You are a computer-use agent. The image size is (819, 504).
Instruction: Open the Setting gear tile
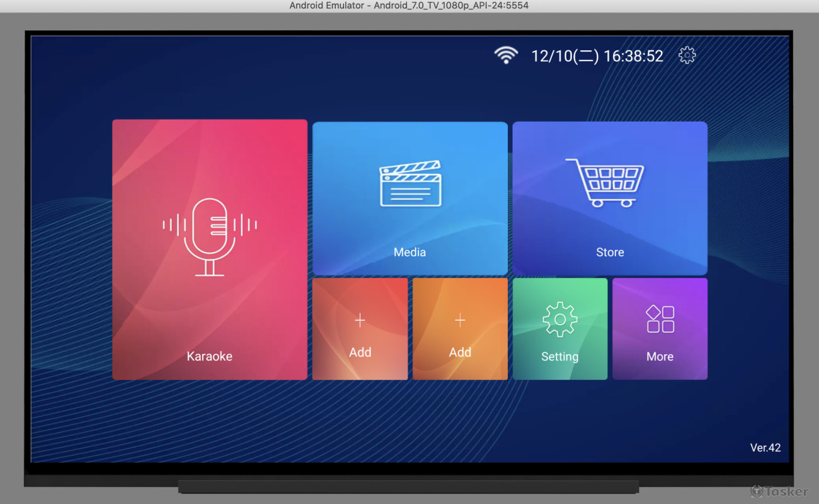[559, 328]
